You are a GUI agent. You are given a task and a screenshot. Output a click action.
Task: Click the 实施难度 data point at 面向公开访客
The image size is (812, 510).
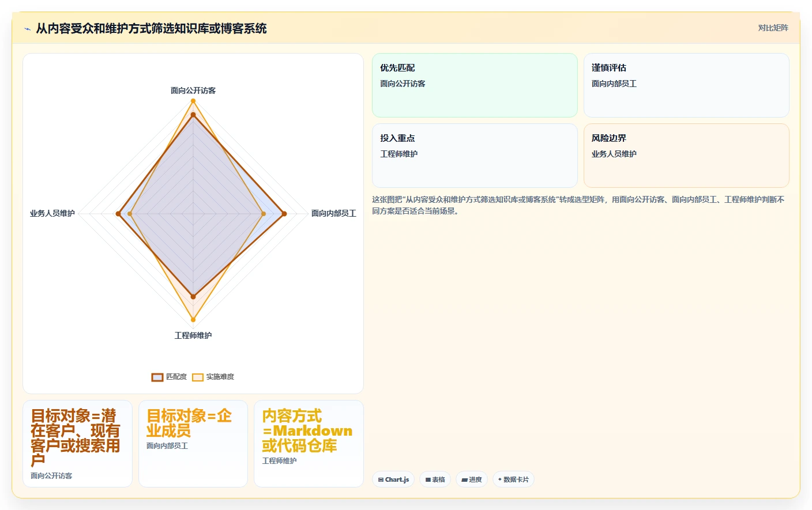[193, 101]
